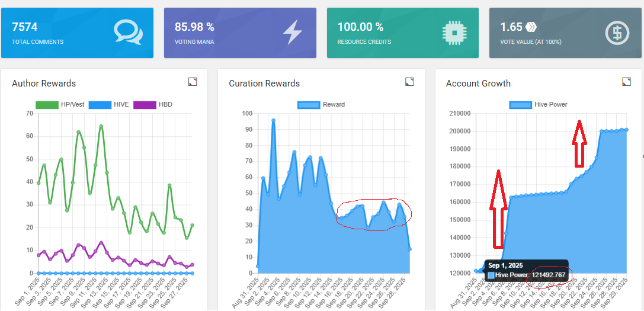Viewport: 644px width, 311px height.
Task: Click the Vote Value dollar sign icon
Action: click(617, 33)
